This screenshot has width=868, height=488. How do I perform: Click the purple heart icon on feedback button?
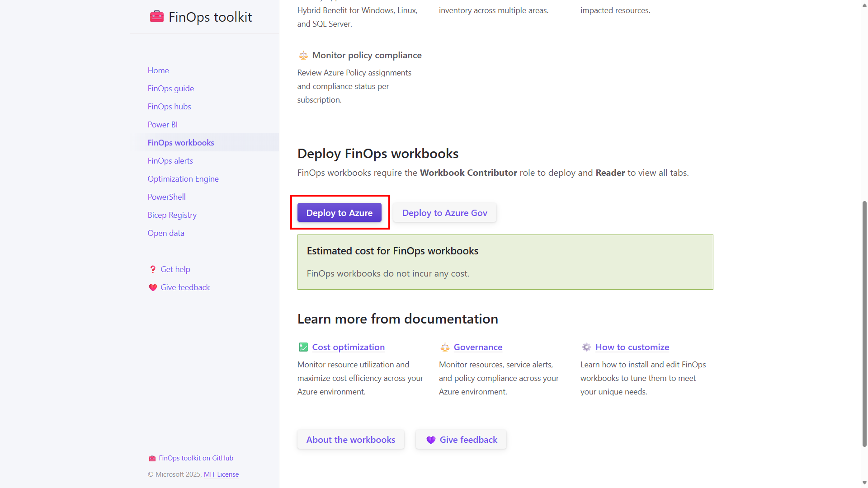pos(431,440)
